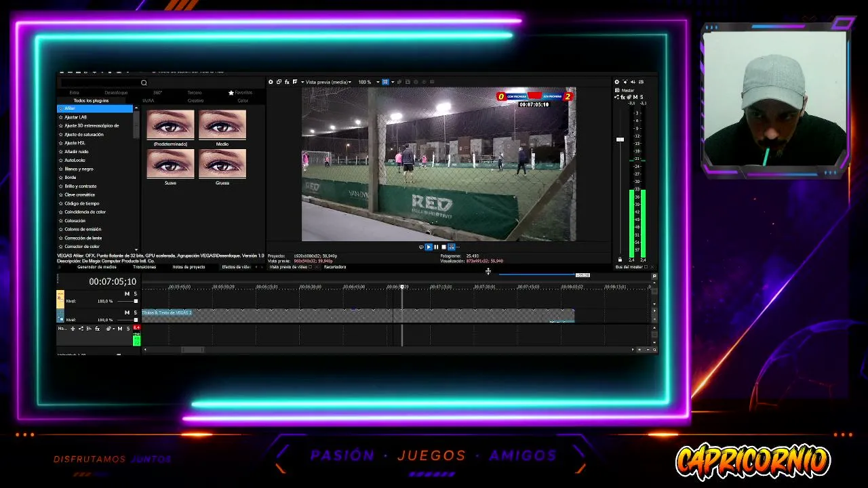
Task: Select the Ajuste de saturación plug-in
Action: pos(95,134)
